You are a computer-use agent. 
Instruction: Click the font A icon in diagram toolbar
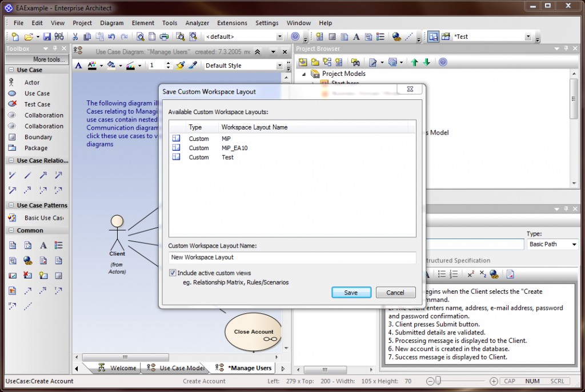[78, 66]
